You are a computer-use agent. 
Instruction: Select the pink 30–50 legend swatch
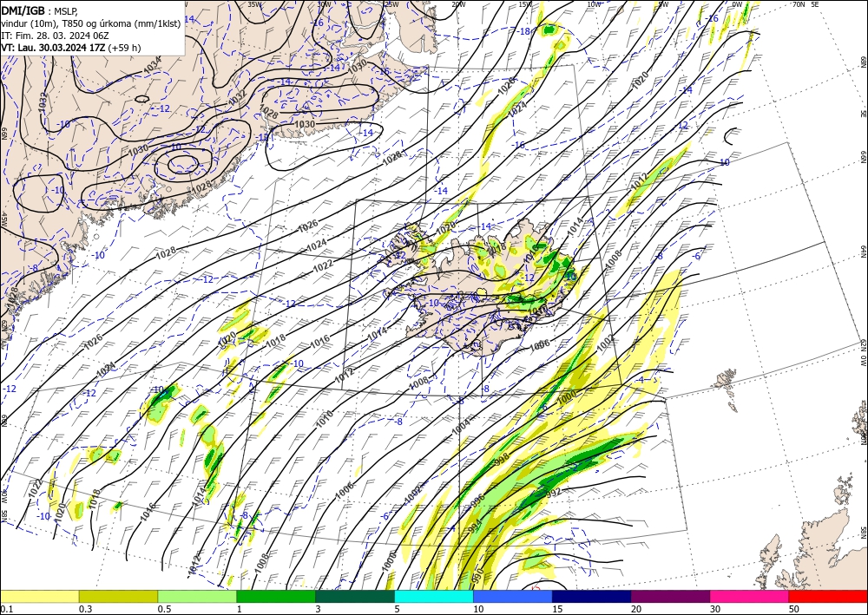(750, 596)
